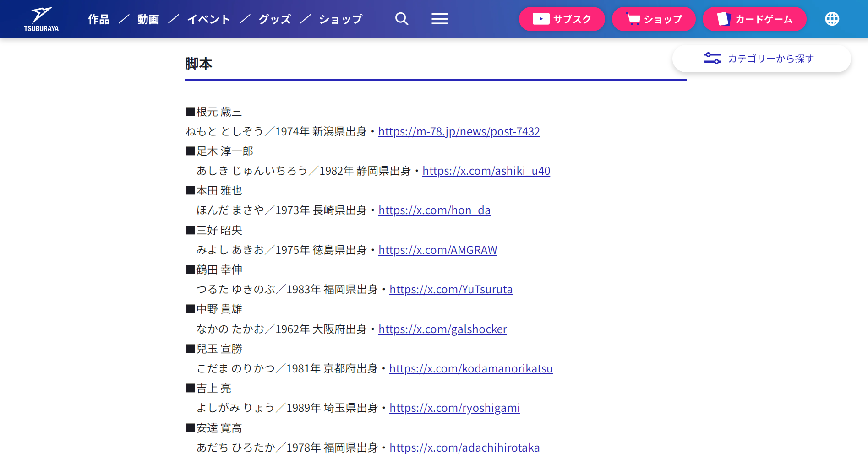Open the m-78.jp news post-7432 link
The width and height of the screenshot is (868, 469).
(x=459, y=132)
